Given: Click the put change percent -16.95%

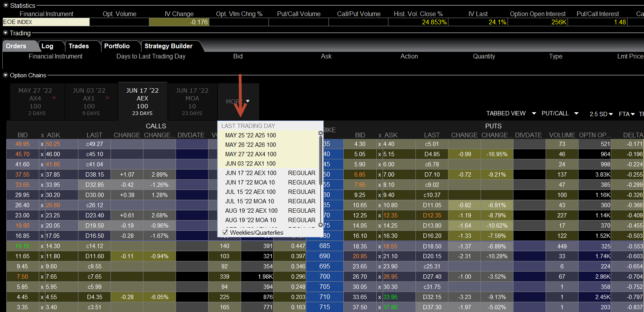Looking at the screenshot, I should pyautogui.click(x=497, y=154).
